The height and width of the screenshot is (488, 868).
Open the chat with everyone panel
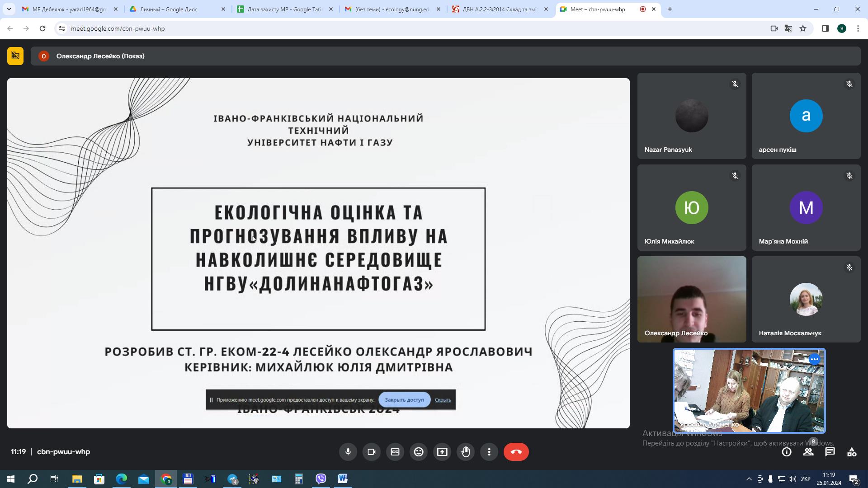[x=830, y=452]
